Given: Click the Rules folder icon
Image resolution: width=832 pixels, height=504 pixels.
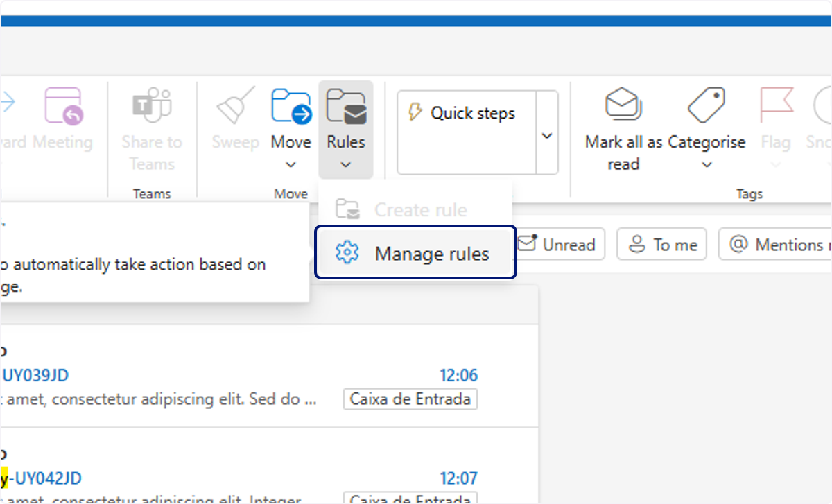Looking at the screenshot, I should (x=346, y=106).
